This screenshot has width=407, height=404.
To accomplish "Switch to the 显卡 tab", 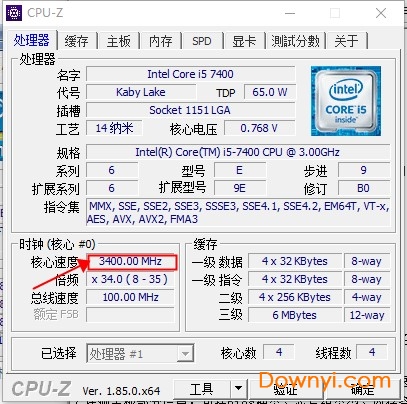I will pos(244,41).
